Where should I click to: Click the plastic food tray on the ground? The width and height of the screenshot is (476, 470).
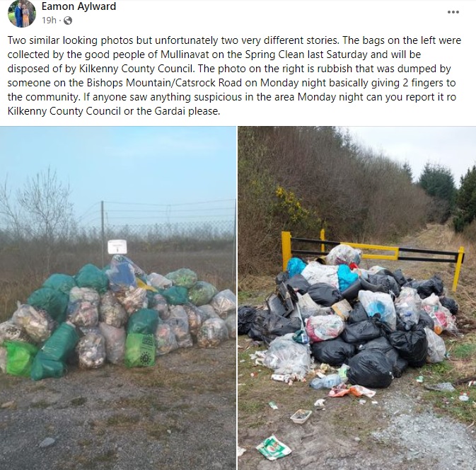pos(301,415)
